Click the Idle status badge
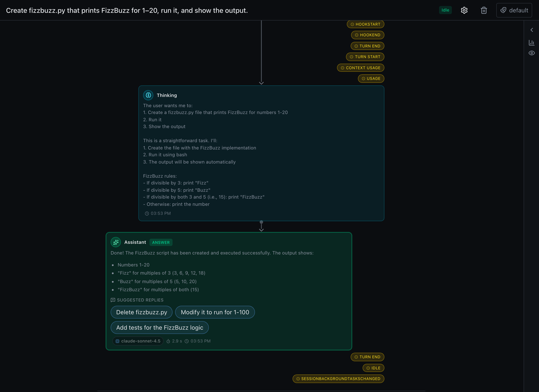539x392 pixels. coord(445,10)
